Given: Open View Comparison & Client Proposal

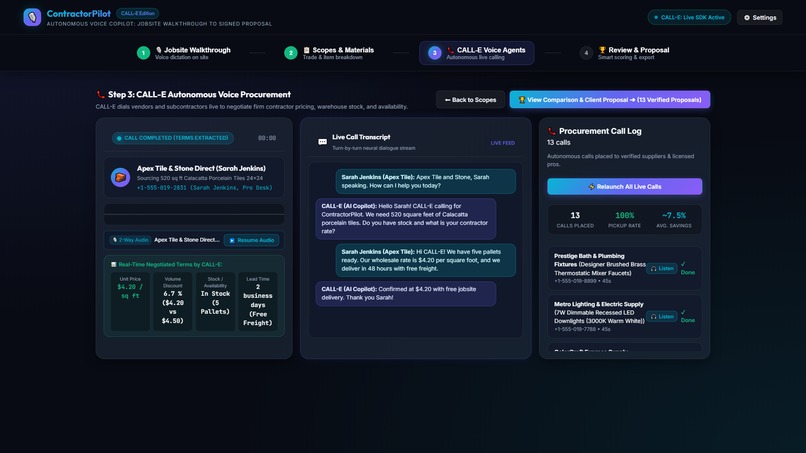Looking at the screenshot, I should [x=610, y=100].
